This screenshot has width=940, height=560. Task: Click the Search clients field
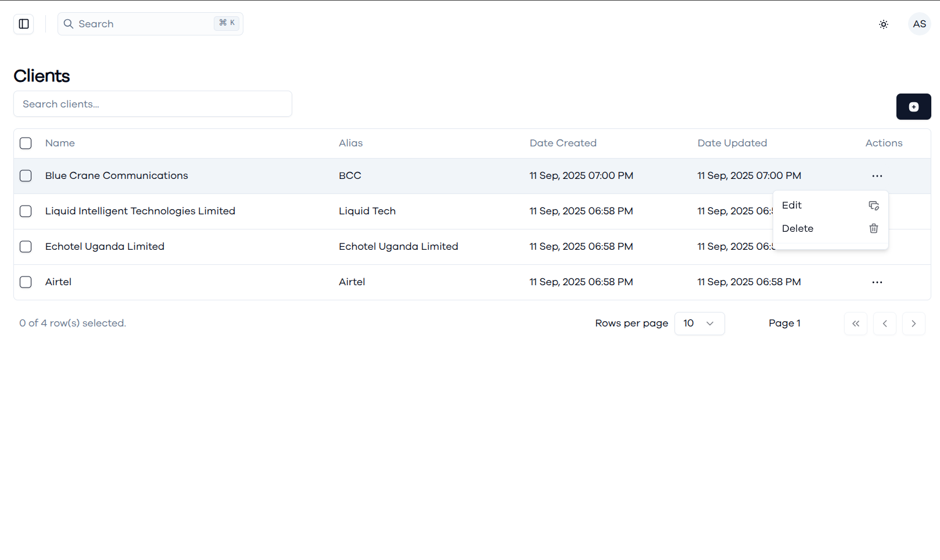(x=153, y=104)
